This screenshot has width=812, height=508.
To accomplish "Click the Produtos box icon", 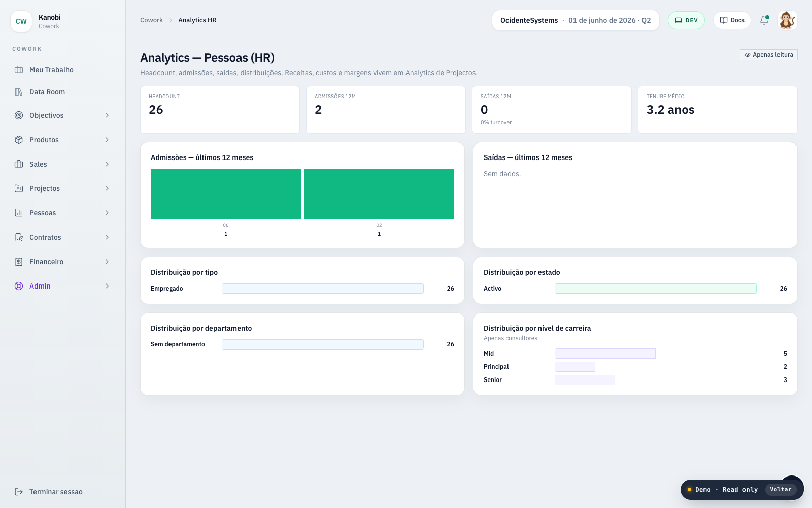I will coord(19,140).
